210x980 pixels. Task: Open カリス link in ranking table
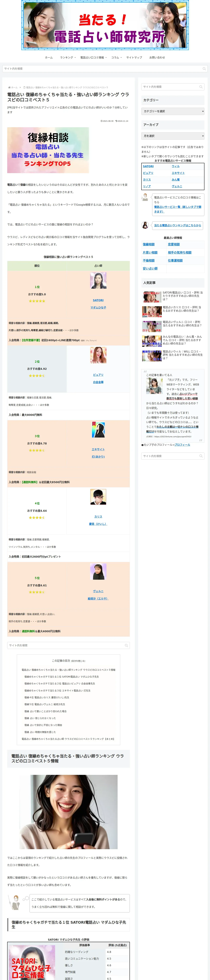(98, 517)
